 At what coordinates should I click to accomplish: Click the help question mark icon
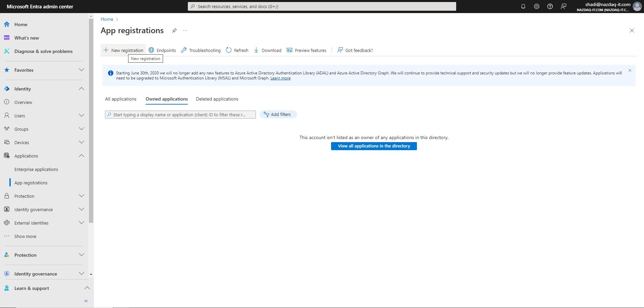point(550,6)
